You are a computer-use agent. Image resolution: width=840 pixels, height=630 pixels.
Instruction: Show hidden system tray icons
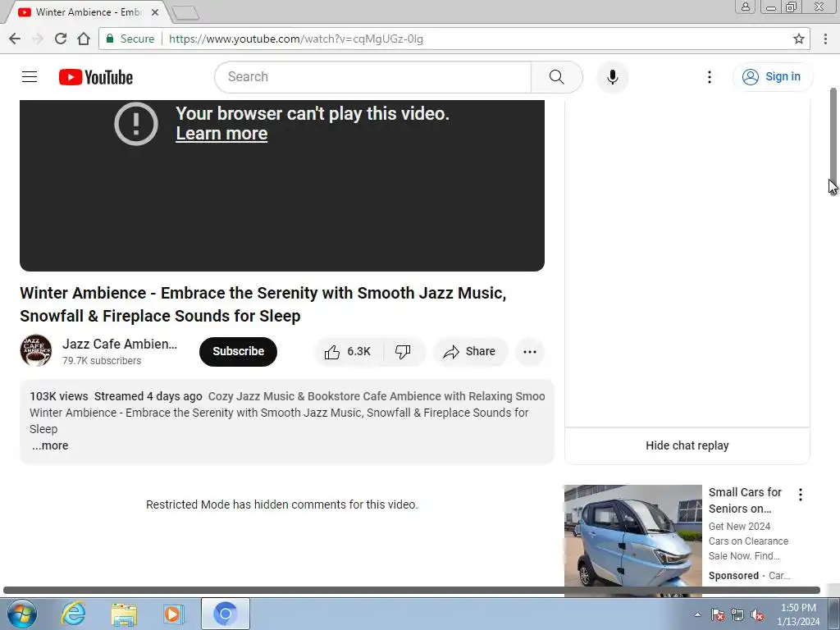[x=697, y=614]
